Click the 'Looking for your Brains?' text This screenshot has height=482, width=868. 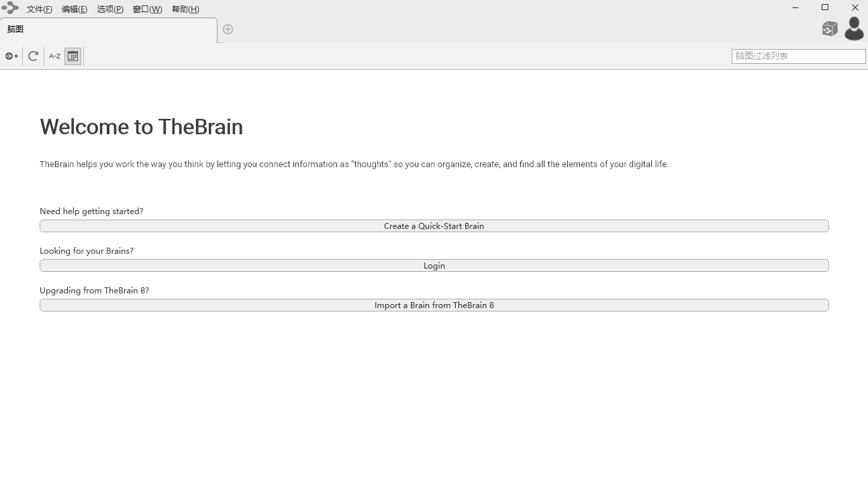coord(87,251)
